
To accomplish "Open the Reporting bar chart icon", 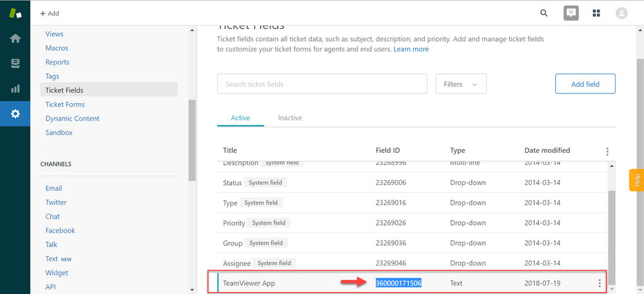I will point(15,89).
